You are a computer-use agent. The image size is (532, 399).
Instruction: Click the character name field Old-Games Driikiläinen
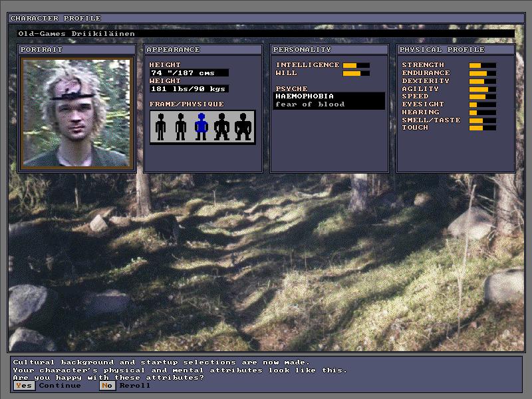[x=266, y=34]
